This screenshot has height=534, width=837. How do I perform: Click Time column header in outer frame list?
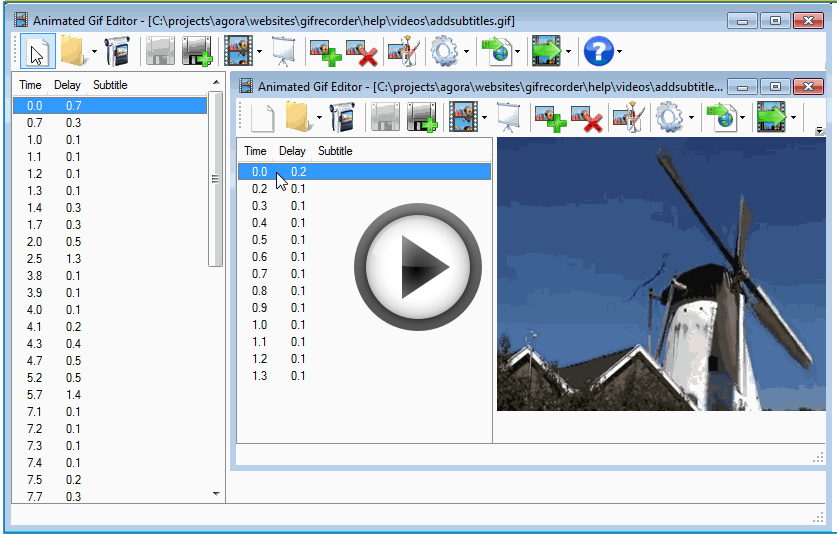coord(30,85)
